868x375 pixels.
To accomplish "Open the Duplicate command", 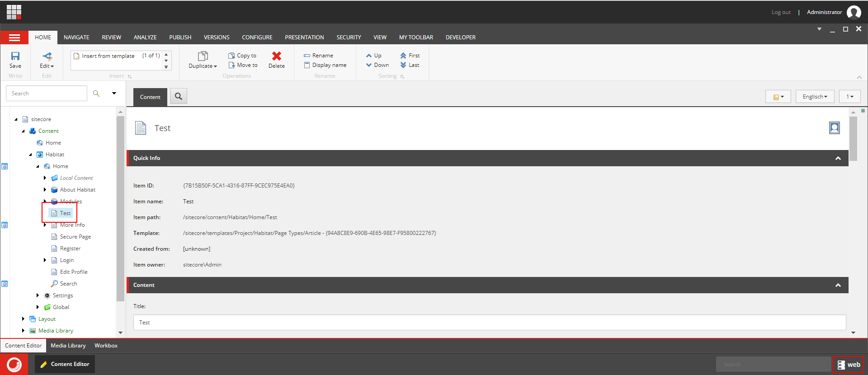I will (x=203, y=60).
